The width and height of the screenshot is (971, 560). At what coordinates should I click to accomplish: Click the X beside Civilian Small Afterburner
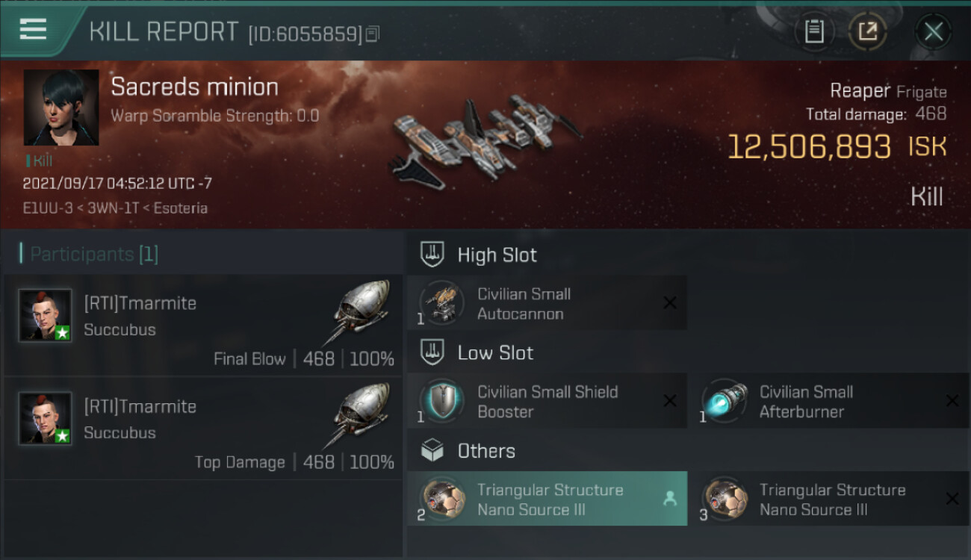coord(952,401)
